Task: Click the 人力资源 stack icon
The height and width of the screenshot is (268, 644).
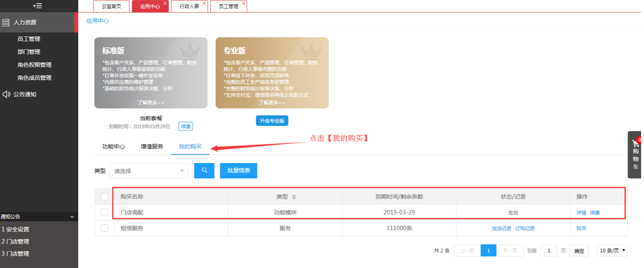Action: click(x=5, y=23)
